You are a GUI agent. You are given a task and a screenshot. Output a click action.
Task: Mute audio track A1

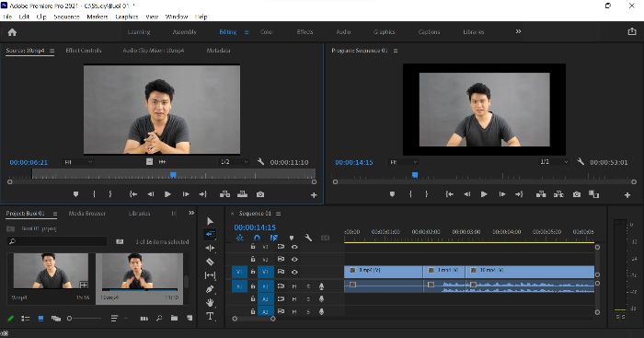tap(294, 286)
